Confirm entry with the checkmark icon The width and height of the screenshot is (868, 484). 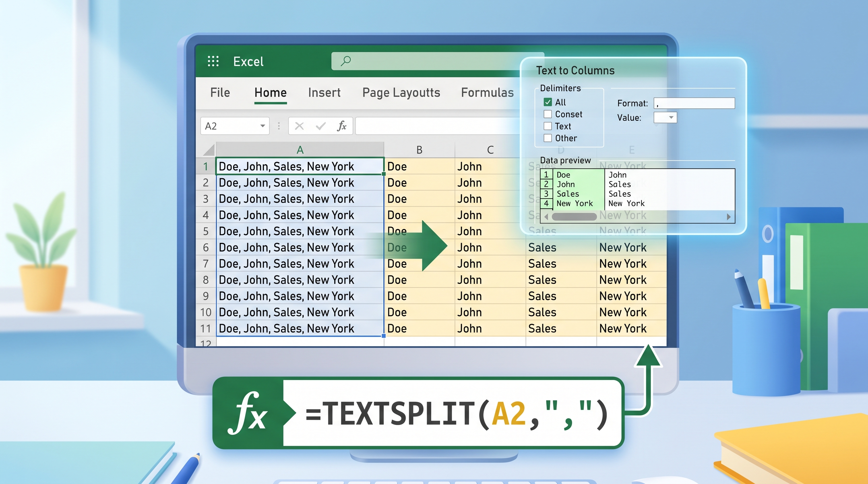(x=320, y=126)
